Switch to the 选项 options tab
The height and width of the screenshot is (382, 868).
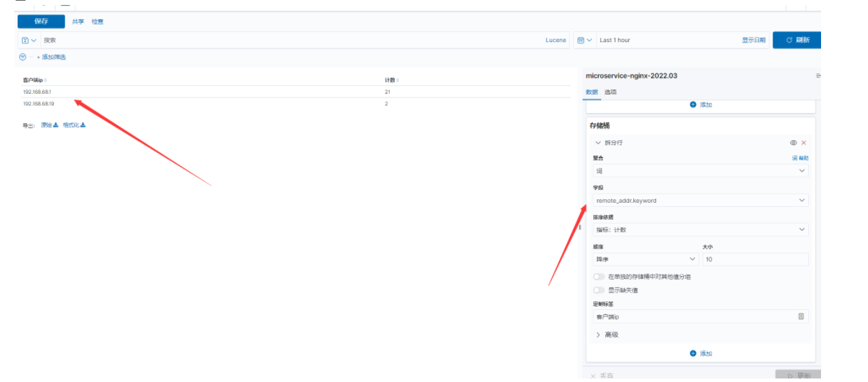point(610,92)
